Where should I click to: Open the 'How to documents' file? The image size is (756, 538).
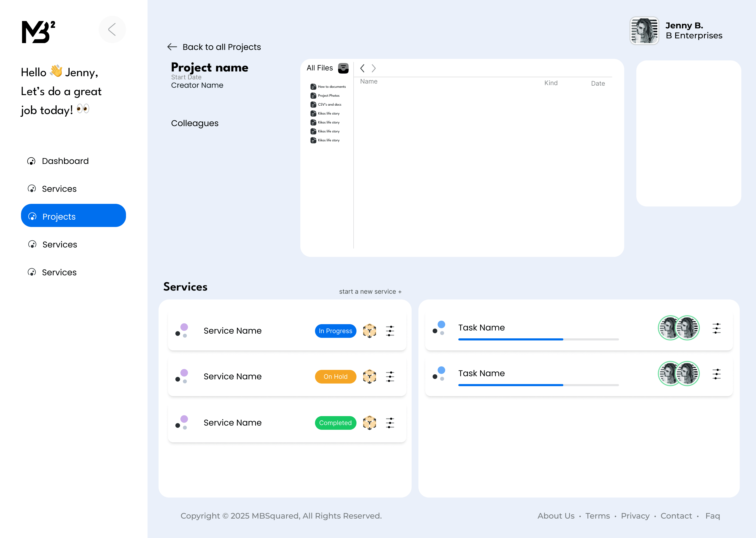[x=328, y=87]
